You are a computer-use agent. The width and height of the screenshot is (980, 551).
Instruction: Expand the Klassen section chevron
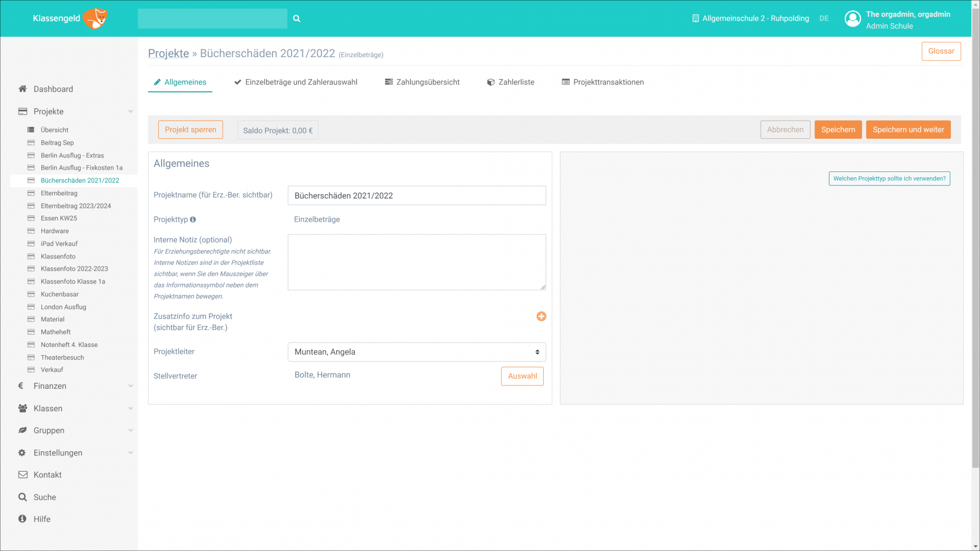(131, 408)
